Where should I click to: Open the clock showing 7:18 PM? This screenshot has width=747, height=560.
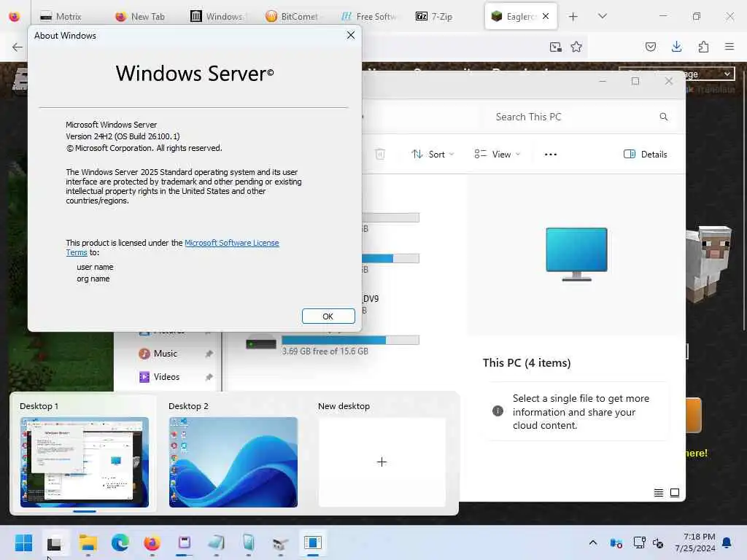[x=695, y=542]
